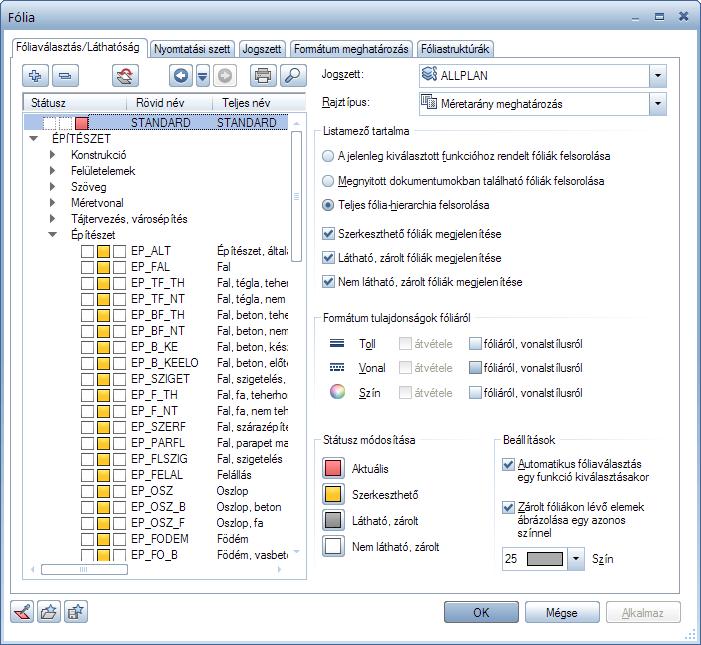This screenshot has width=701, height=645.
Task: Click the gray Látható, zárolt swatch
Action: (333, 520)
